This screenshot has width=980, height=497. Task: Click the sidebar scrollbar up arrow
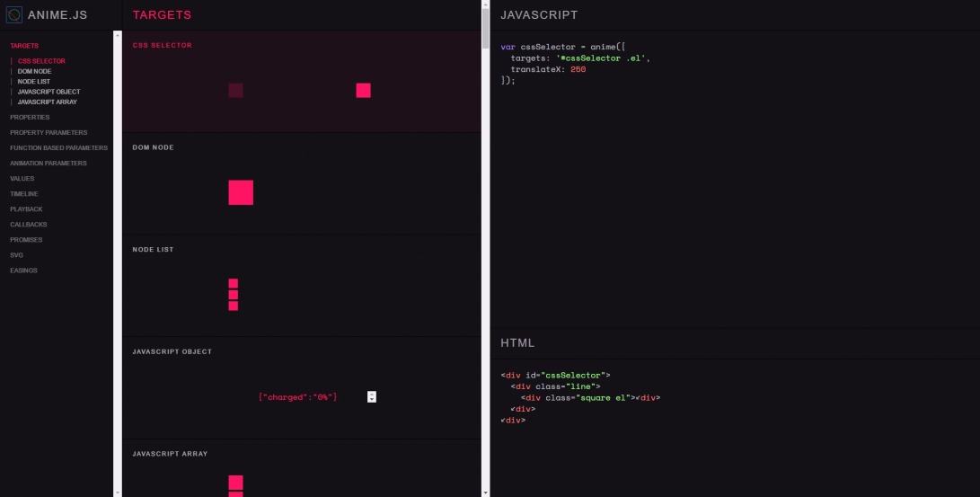coord(118,35)
